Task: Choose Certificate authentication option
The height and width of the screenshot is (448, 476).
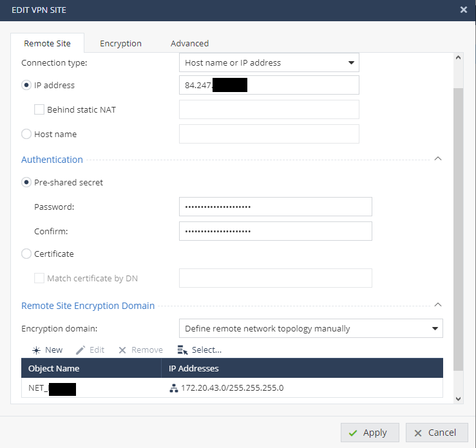Action: pos(26,254)
